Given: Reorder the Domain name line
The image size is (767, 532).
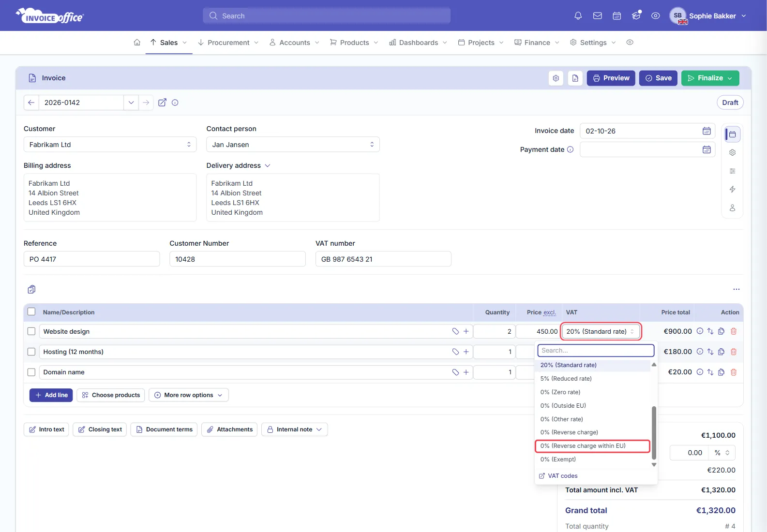Looking at the screenshot, I should pyautogui.click(x=710, y=372).
